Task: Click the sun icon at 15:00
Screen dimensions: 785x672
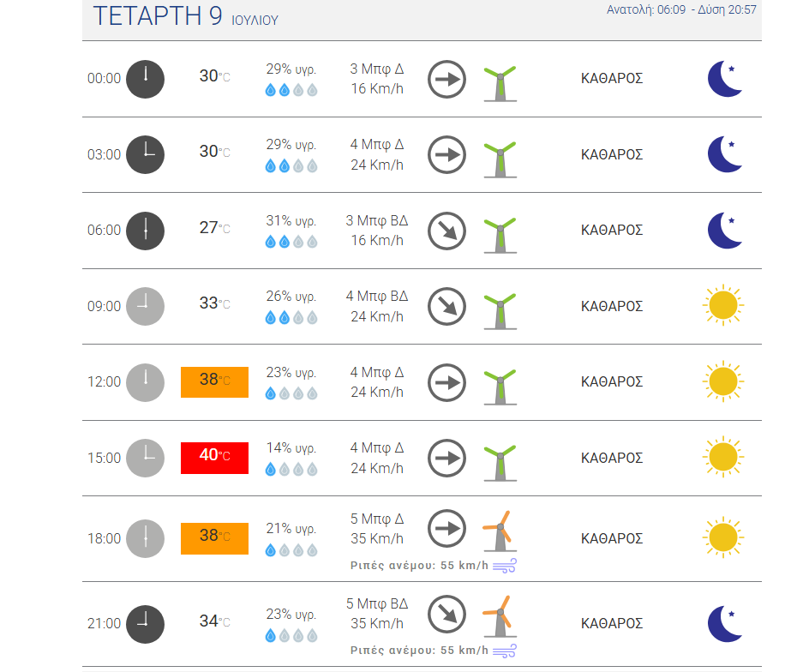Action: pyautogui.click(x=723, y=457)
